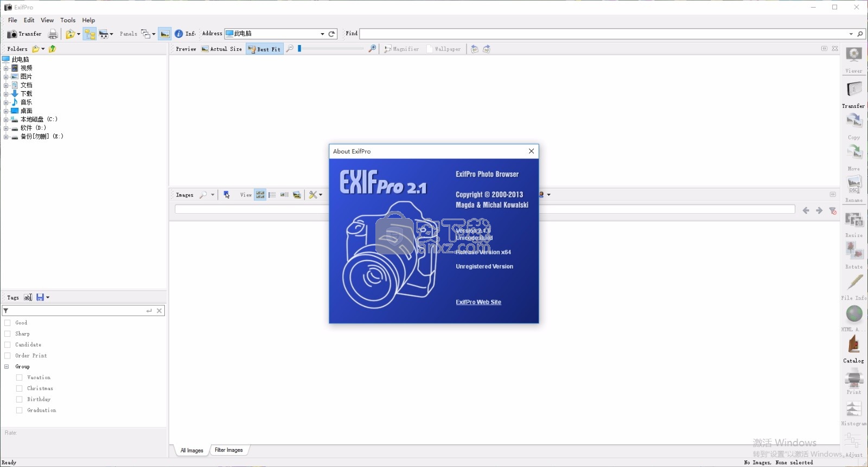Click the back arrow in Images pane
The height and width of the screenshot is (467, 868).
(806, 210)
